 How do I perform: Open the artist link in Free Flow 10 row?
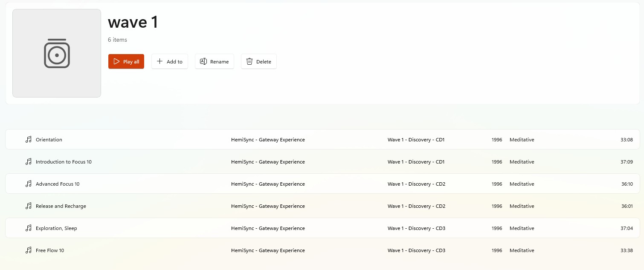(x=268, y=250)
